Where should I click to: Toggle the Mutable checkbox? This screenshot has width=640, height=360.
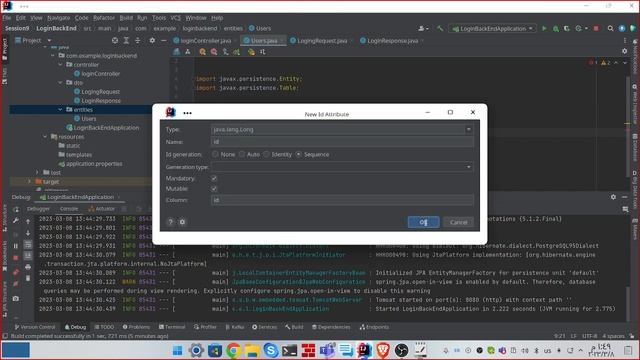click(x=214, y=189)
